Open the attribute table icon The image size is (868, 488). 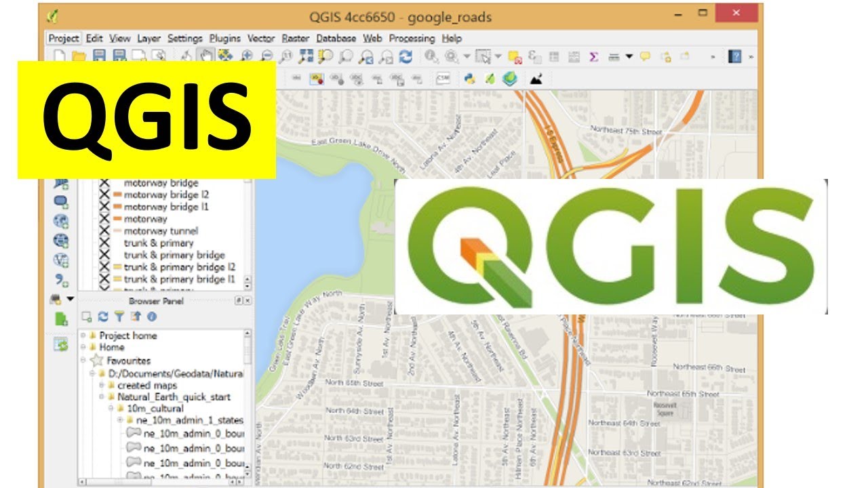click(x=554, y=57)
